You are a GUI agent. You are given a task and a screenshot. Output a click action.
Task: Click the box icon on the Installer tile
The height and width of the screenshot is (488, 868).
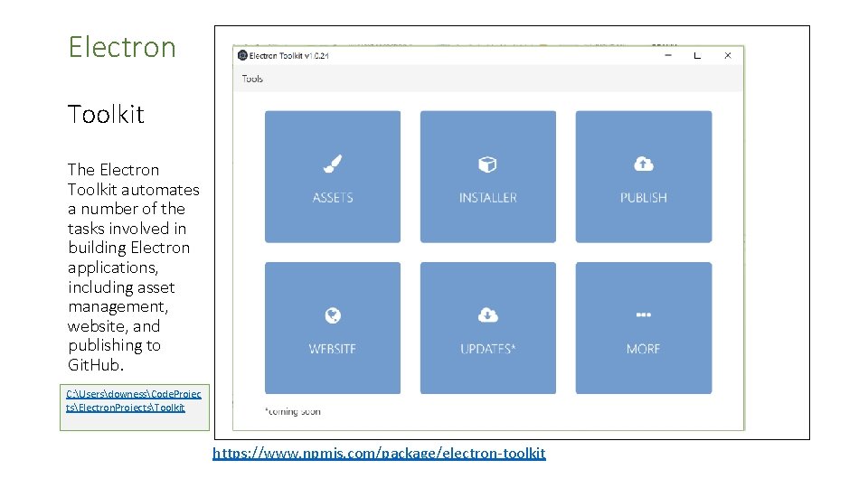487,164
